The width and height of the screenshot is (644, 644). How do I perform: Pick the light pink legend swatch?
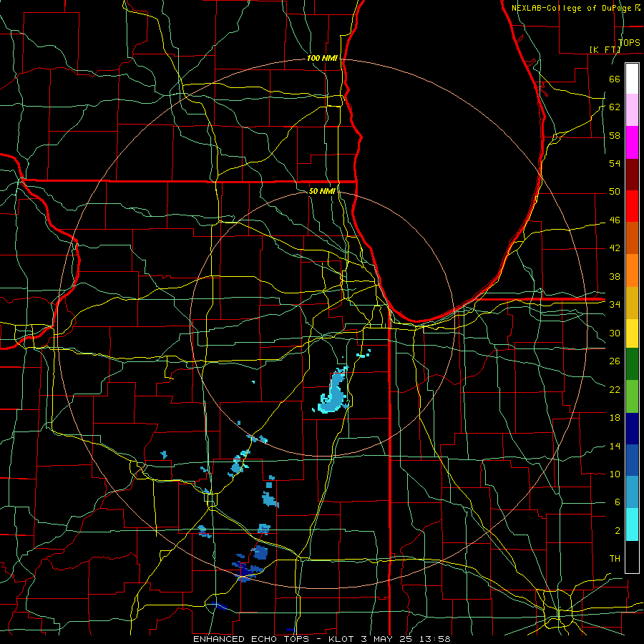632,110
